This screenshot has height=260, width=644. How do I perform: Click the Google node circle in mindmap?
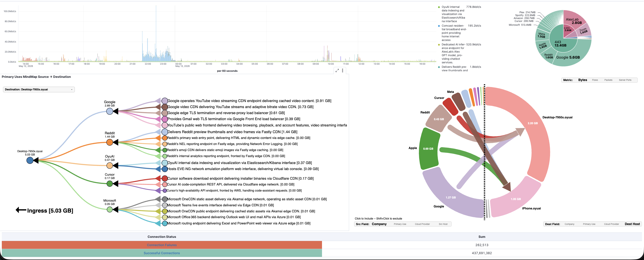(110, 111)
